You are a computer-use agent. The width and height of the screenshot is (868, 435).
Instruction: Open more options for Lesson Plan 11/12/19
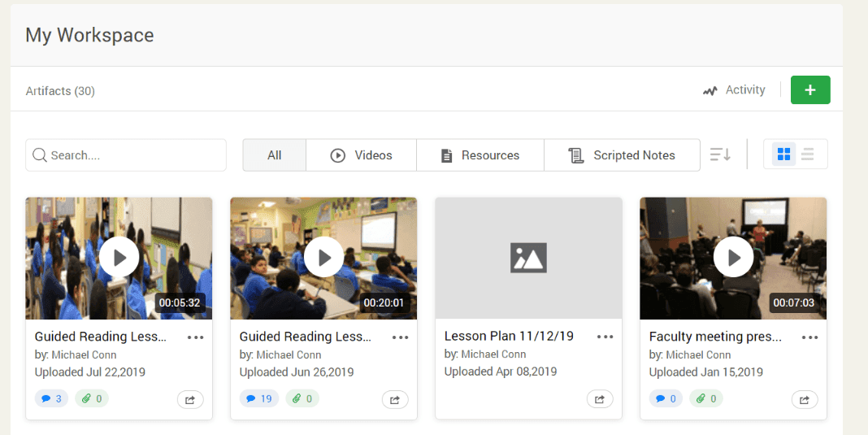click(x=605, y=337)
